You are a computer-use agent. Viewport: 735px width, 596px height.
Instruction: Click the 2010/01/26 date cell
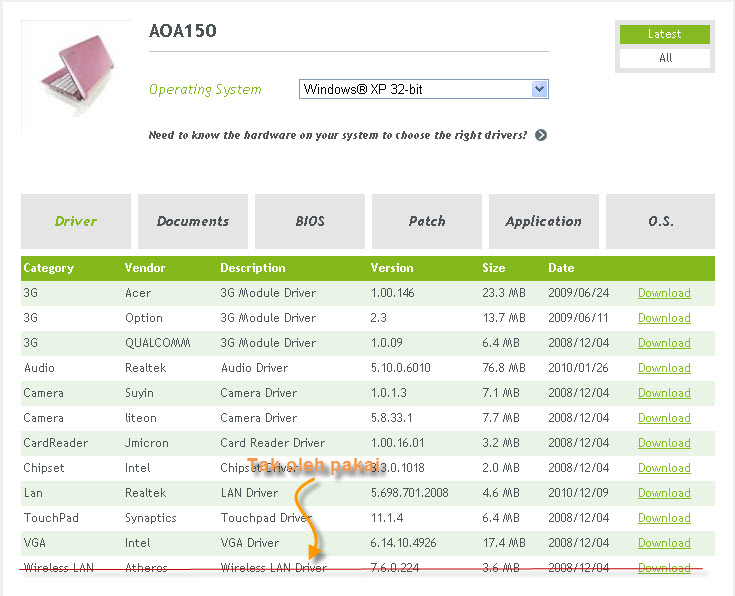pyautogui.click(x=578, y=368)
